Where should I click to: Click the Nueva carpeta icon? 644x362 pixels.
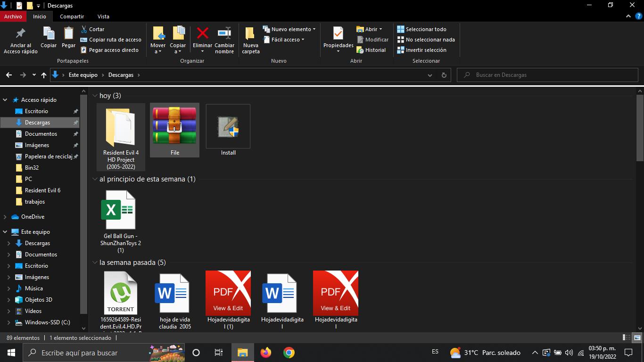click(x=250, y=33)
